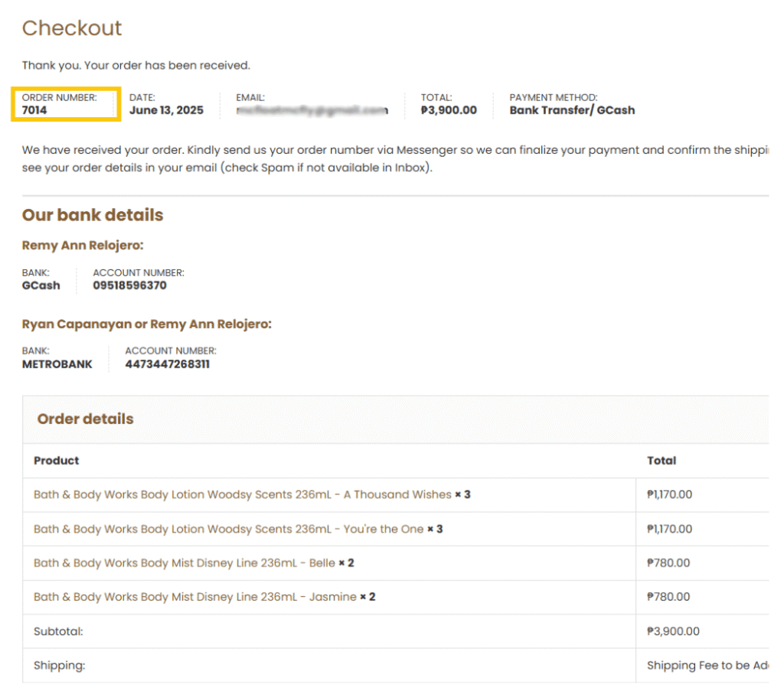Click the Remy Ann Relojero account holder heading
The width and height of the screenshot is (784, 694).
(83, 246)
